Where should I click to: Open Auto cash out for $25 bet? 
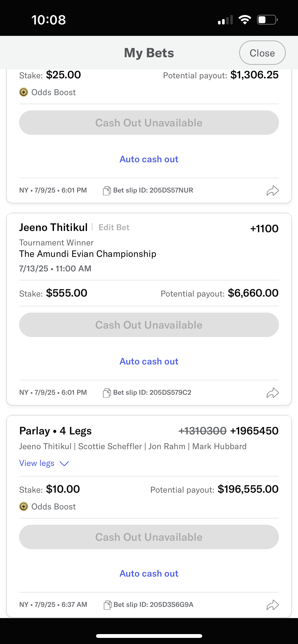[149, 159]
